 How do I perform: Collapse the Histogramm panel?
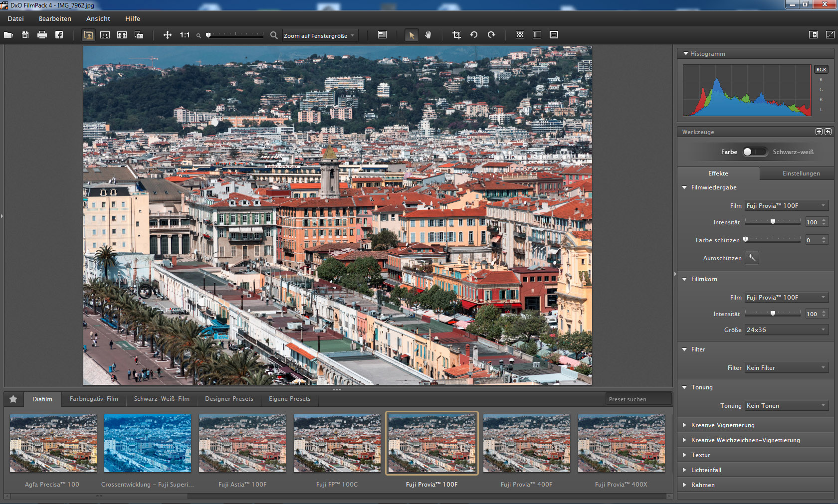[686, 53]
